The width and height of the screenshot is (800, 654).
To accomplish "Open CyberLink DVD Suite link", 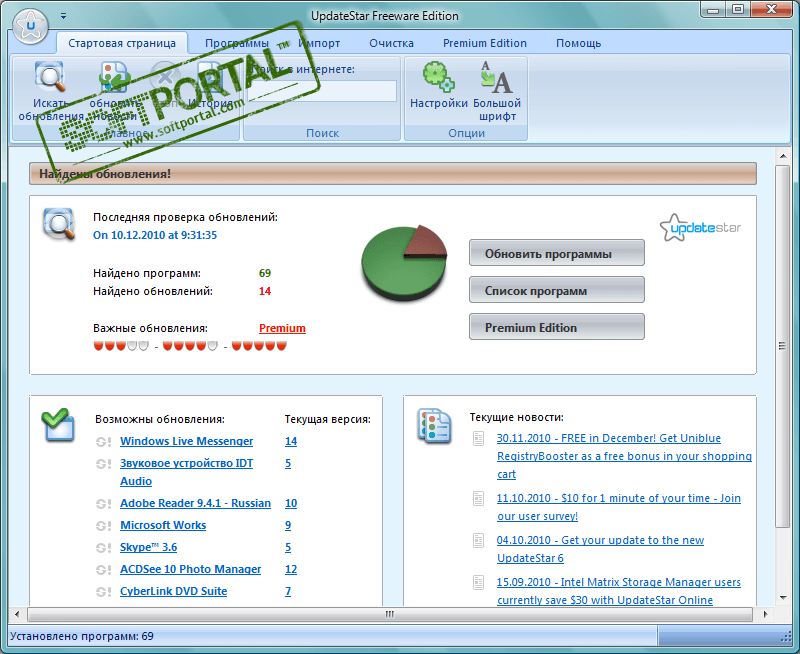I will tap(173, 591).
